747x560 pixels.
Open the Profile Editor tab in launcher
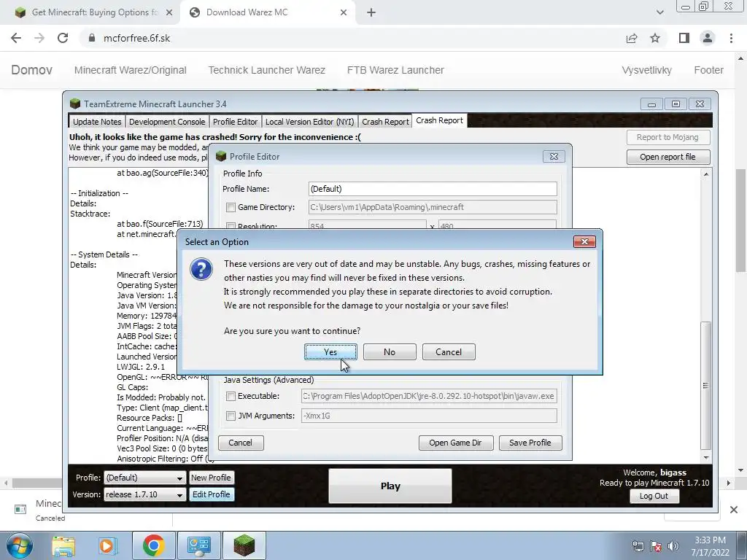click(236, 122)
